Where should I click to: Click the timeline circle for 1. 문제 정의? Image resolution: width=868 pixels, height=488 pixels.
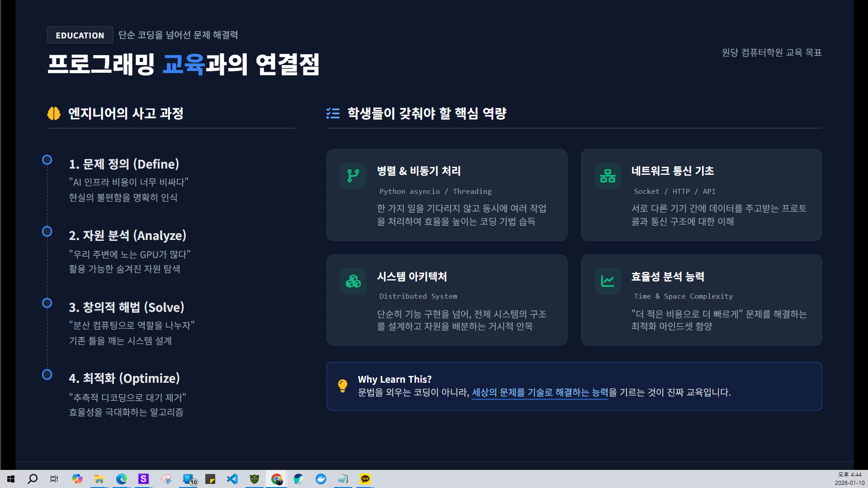point(47,160)
